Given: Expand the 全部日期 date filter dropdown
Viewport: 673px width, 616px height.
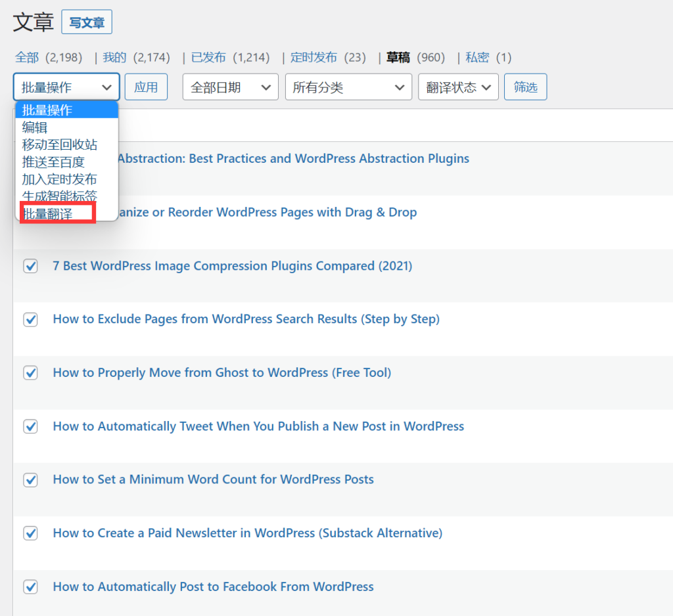Looking at the screenshot, I should click(230, 87).
